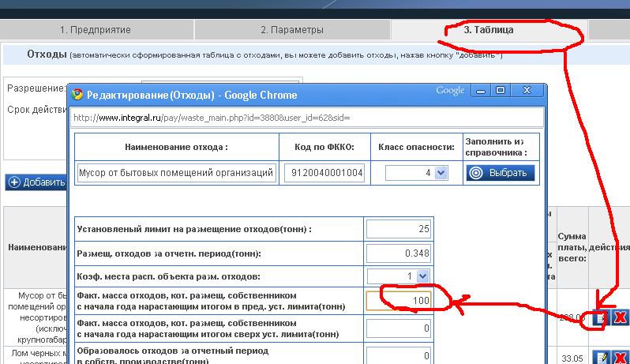
Task: Click the field containing 0.348
Action: 399,253
